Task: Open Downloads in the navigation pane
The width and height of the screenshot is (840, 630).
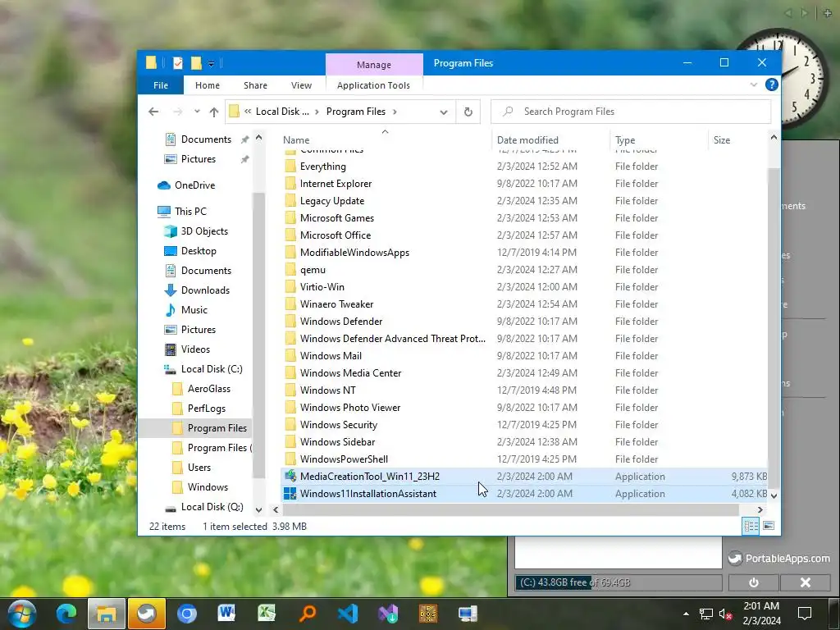Action: point(196,290)
